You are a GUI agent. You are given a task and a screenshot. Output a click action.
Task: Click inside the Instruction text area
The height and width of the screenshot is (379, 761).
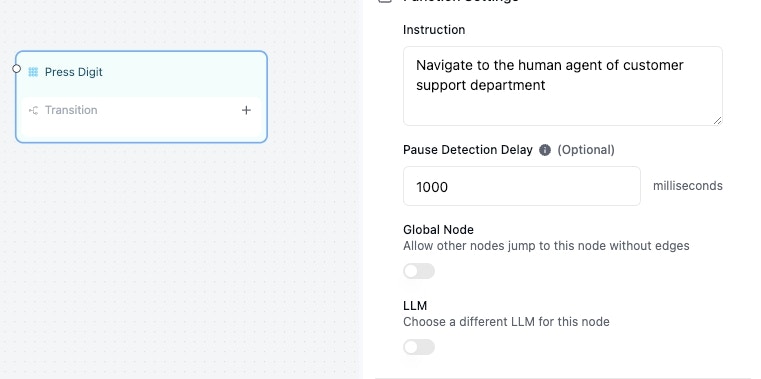pyautogui.click(x=562, y=86)
